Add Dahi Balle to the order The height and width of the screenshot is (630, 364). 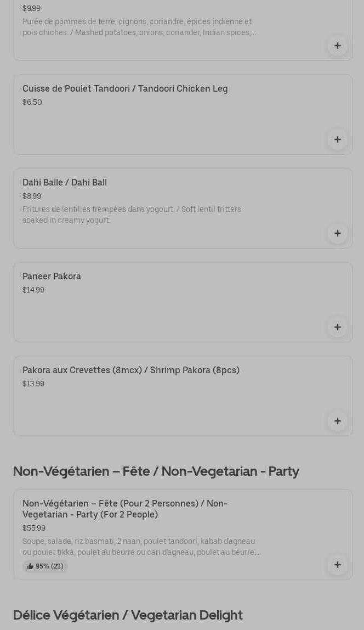[x=337, y=233]
